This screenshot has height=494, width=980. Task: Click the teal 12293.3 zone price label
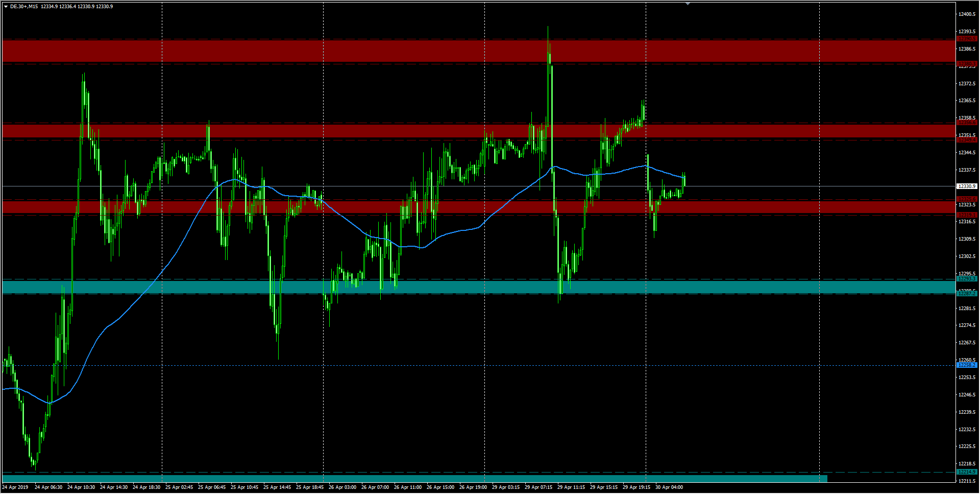(967, 279)
